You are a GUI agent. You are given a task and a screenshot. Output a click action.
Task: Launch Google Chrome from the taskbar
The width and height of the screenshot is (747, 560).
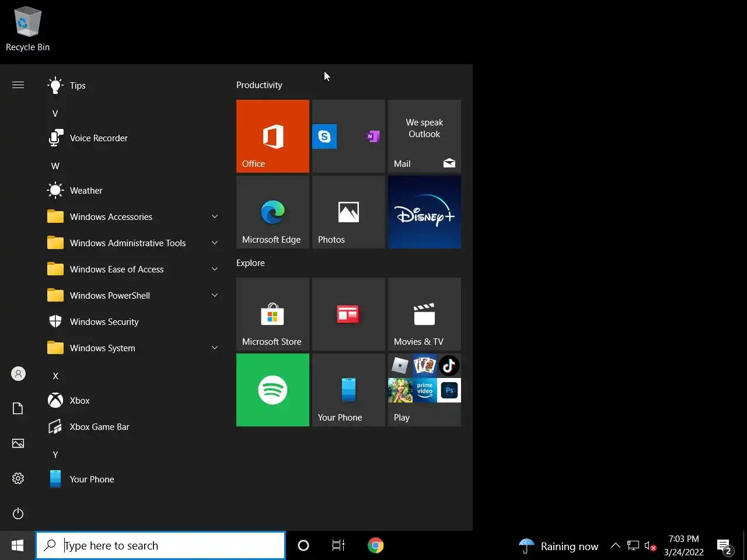376,546
